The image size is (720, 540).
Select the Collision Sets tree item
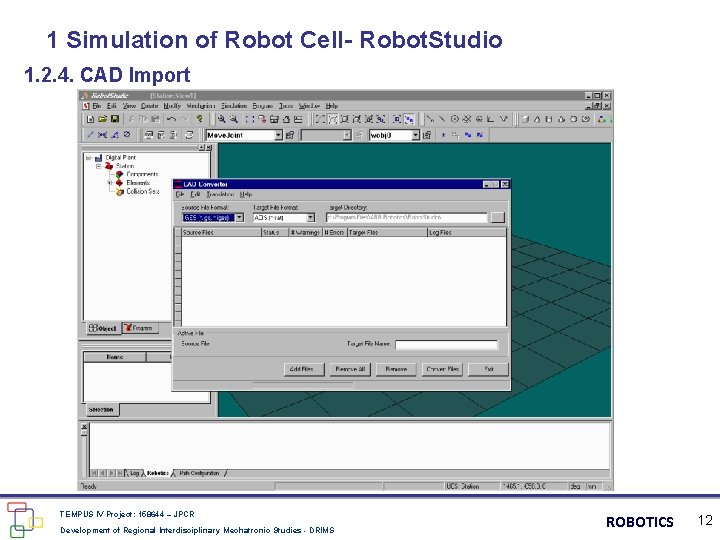[x=143, y=191]
